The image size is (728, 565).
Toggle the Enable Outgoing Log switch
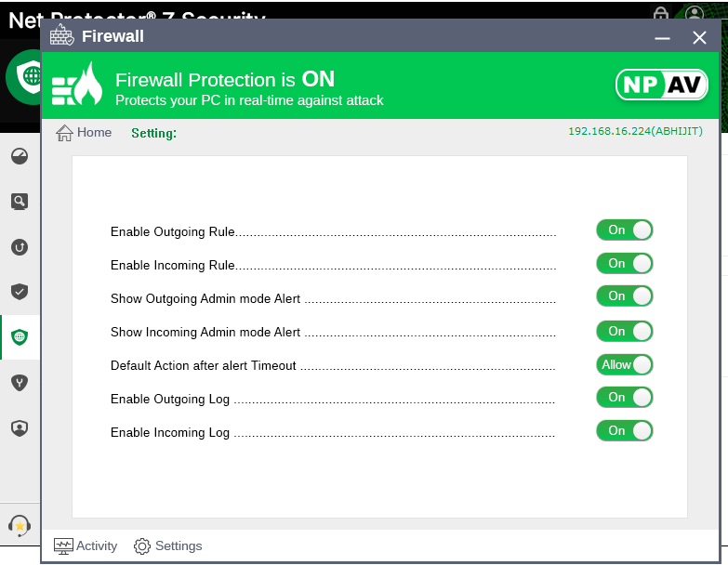point(625,398)
